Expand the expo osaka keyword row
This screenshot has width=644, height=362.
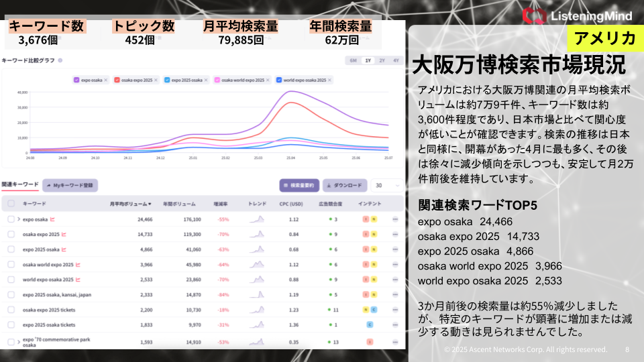click(x=19, y=219)
